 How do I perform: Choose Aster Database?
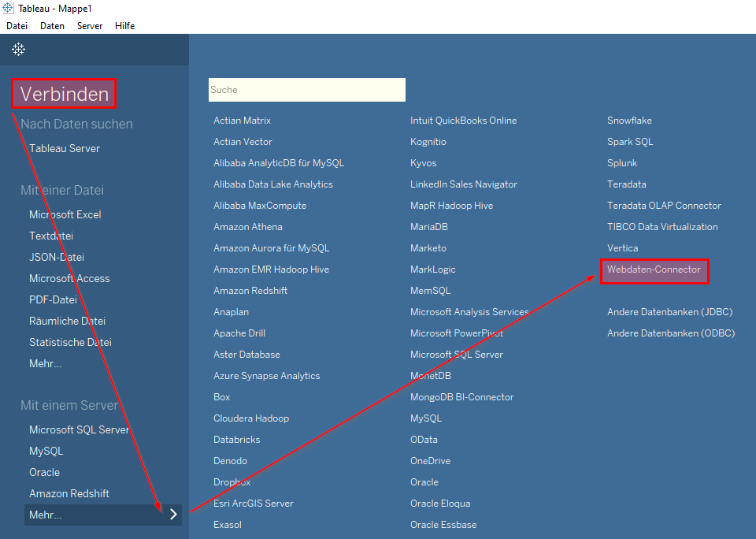pos(246,354)
